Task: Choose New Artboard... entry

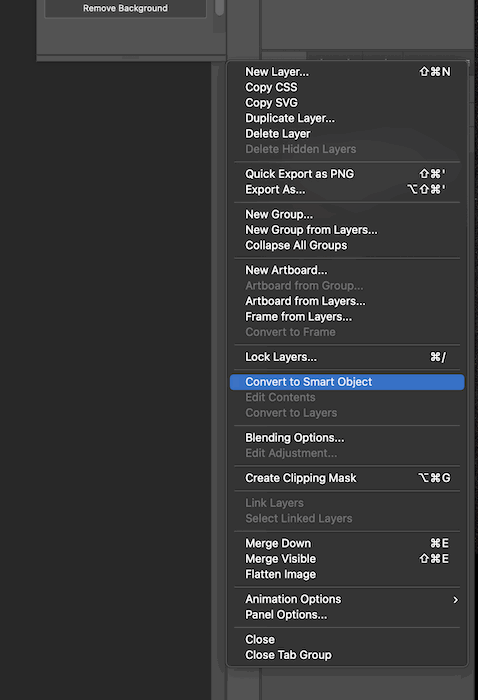Action: tap(347, 271)
